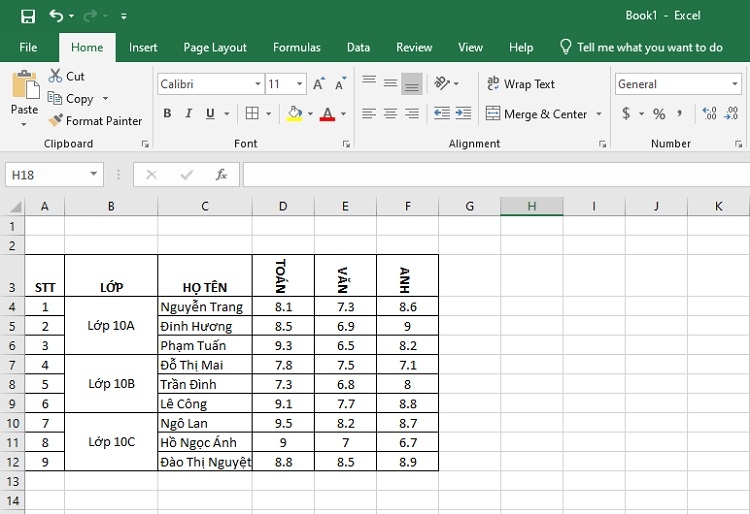Screen dimensions: 750x514
Task: Apply accounting dollar format
Action: pyautogui.click(x=626, y=114)
